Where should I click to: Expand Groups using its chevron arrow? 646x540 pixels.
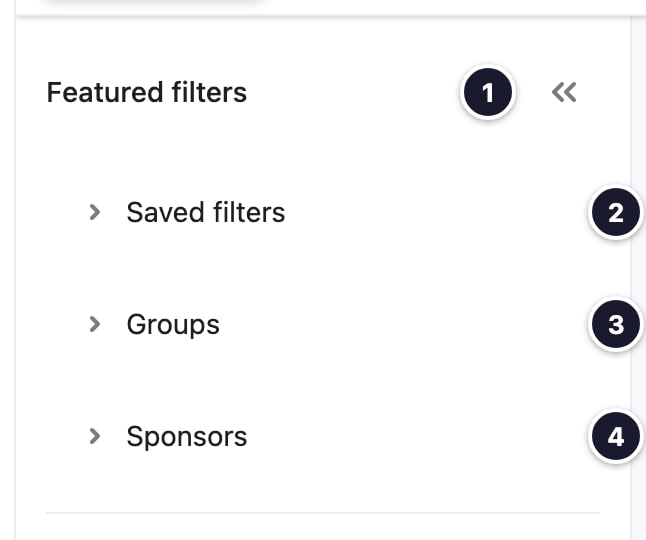95,324
